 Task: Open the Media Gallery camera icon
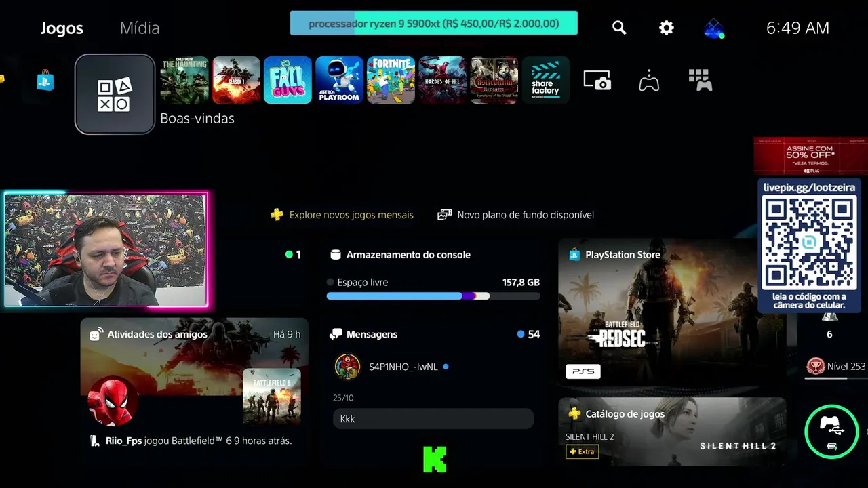[x=597, y=80]
